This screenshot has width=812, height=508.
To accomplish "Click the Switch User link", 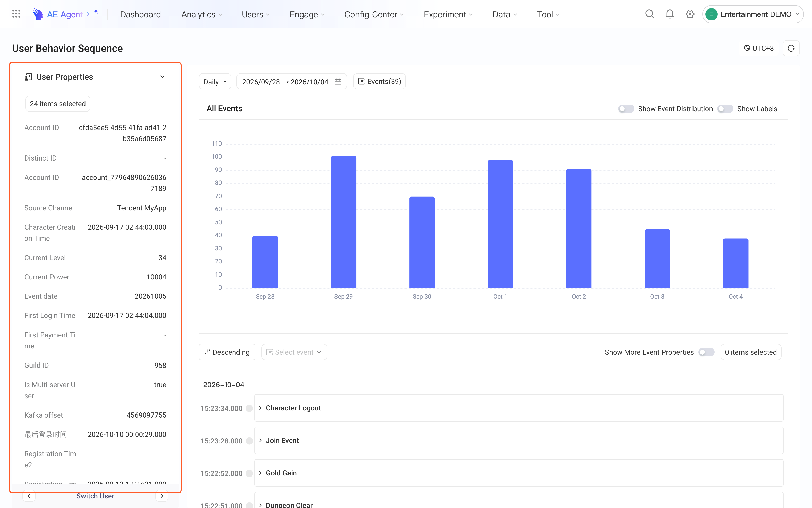I will pos(95,496).
